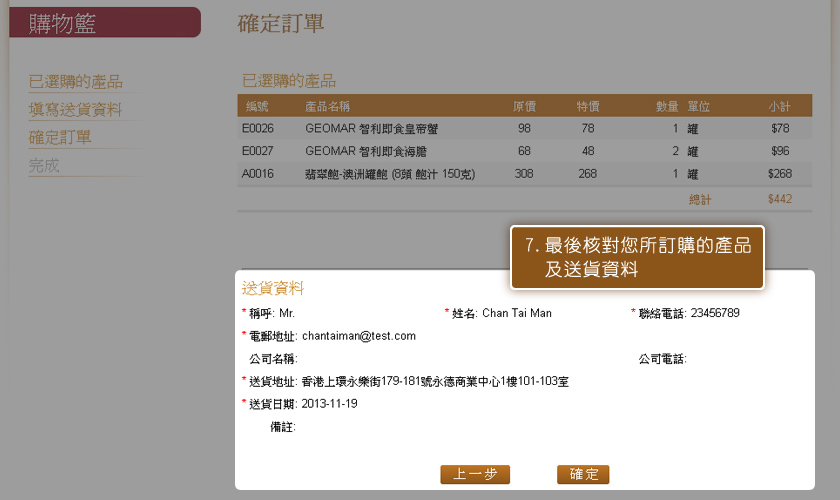Click the step 7 instruction tooltip
The height and width of the screenshot is (500, 840).
[637, 257]
